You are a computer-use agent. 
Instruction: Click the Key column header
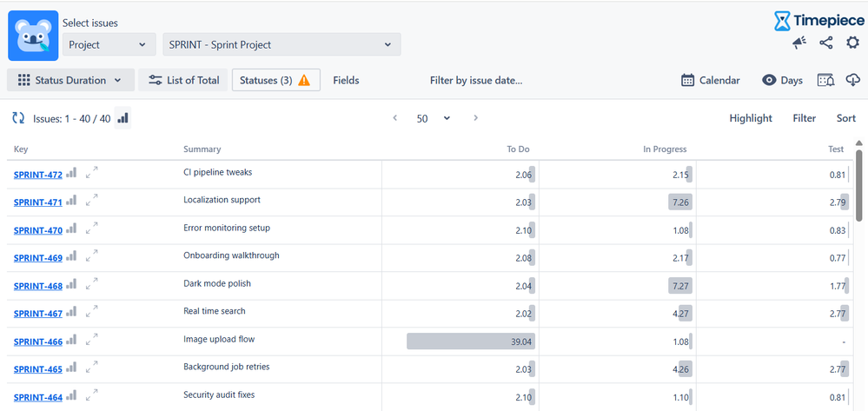pyautogui.click(x=21, y=149)
